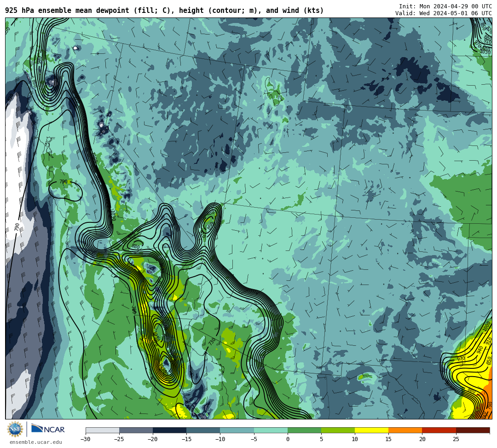
Task: Click the dark brown swatch above 25
Action: [473, 430]
